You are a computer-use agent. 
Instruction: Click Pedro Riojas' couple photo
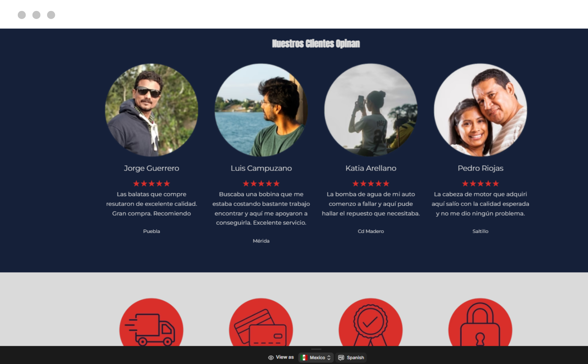[480, 110]
